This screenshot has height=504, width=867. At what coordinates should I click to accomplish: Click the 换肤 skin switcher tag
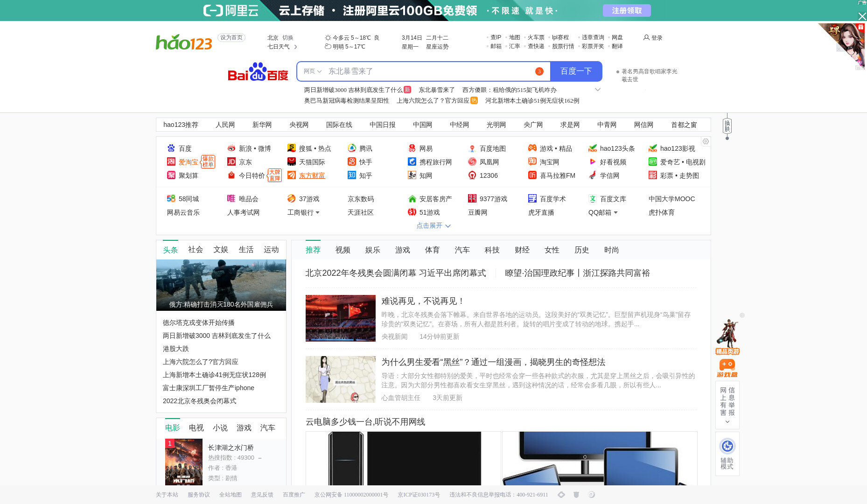[727, 126]
